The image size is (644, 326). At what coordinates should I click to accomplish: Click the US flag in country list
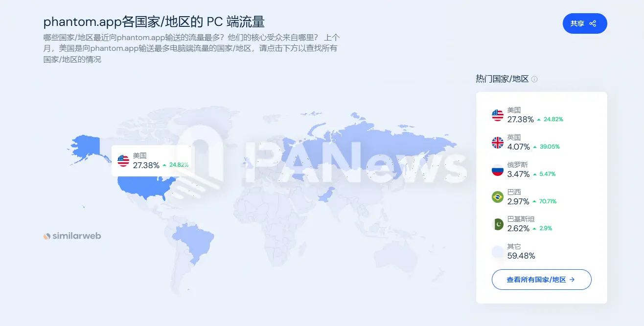point(498,115)
